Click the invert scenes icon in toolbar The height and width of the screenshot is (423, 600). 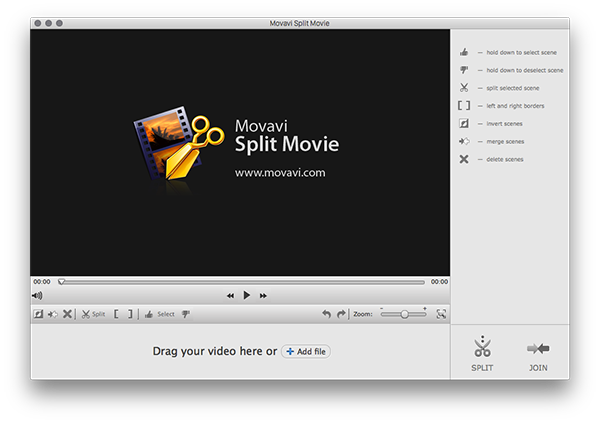pyautogui.click(x=39, y=314)
